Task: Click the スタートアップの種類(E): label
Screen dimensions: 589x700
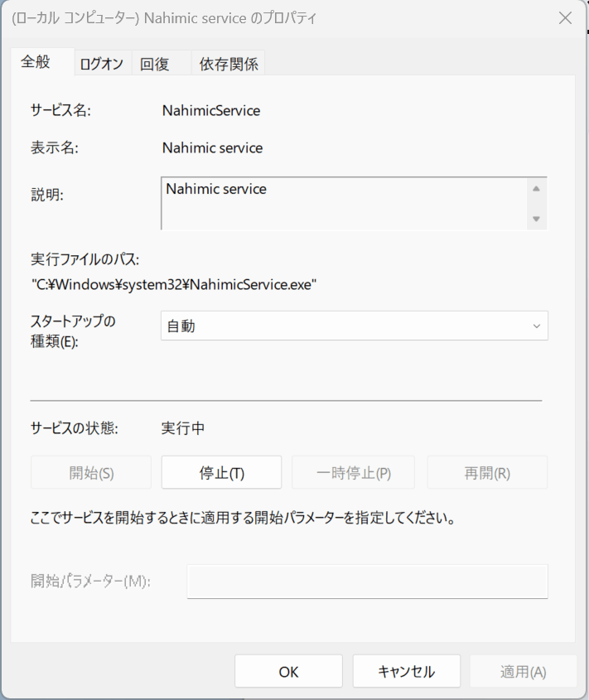Action: point(73,331)
